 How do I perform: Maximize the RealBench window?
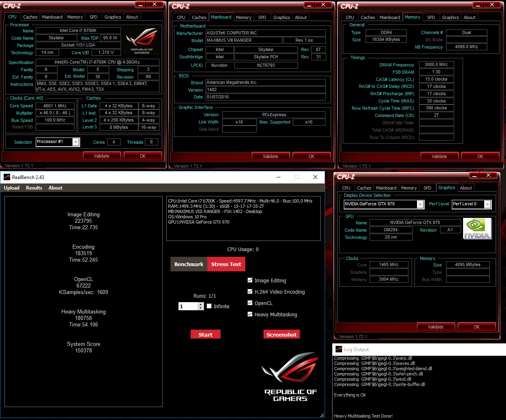point(297,177)
